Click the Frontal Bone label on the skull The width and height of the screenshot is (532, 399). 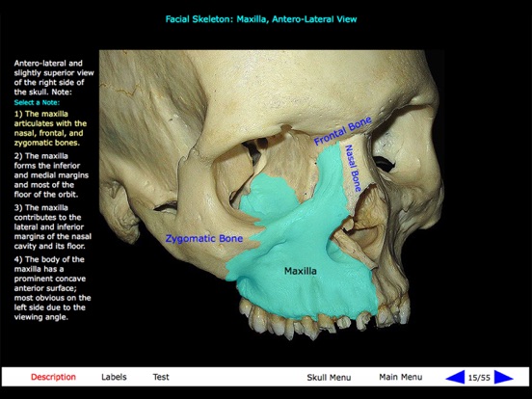342,131
